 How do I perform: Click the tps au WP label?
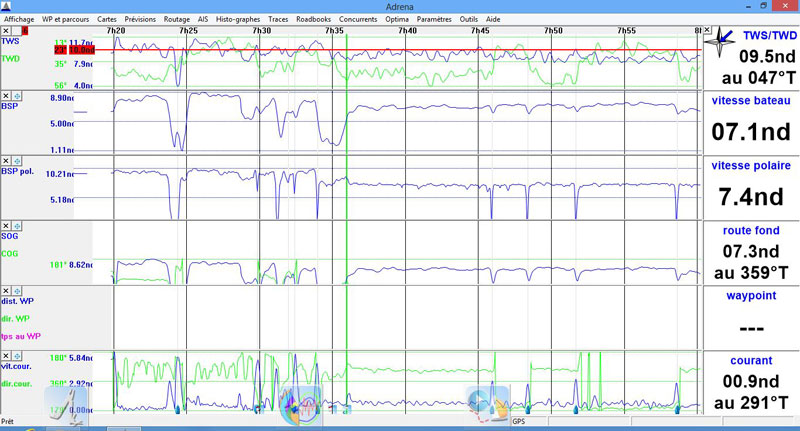point(21,336)
